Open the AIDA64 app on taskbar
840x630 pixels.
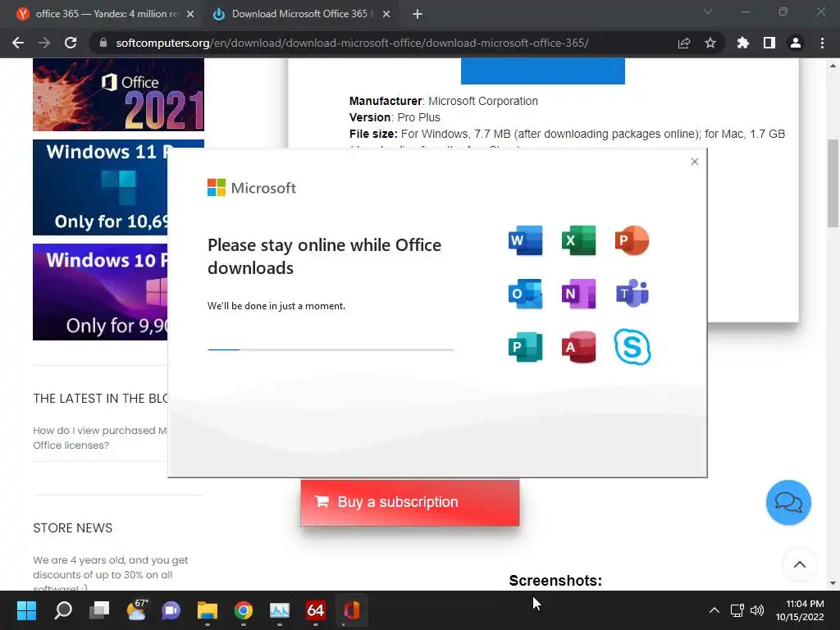pos(316,610)
